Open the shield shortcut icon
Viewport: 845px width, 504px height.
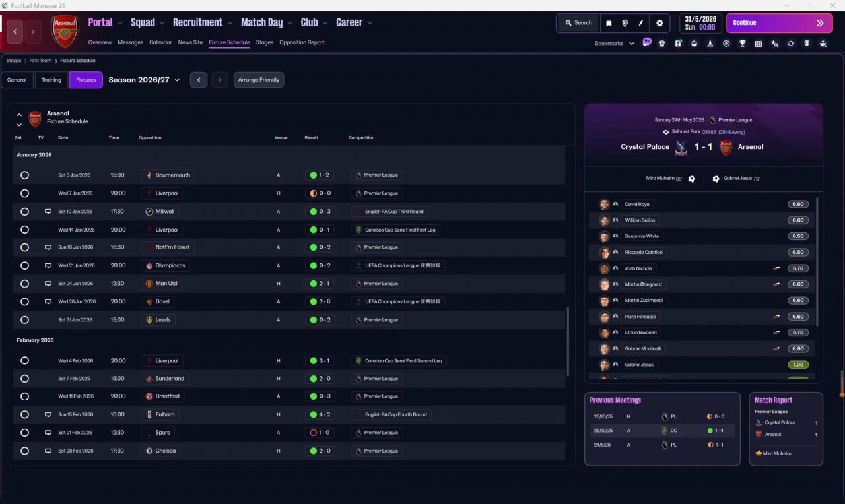coord(807,44)
